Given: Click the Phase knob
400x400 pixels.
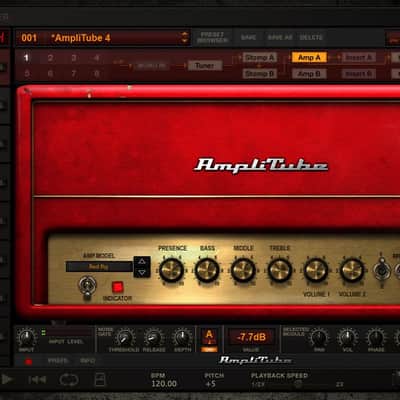Looking at the screenshot, I should click(376, 338).
